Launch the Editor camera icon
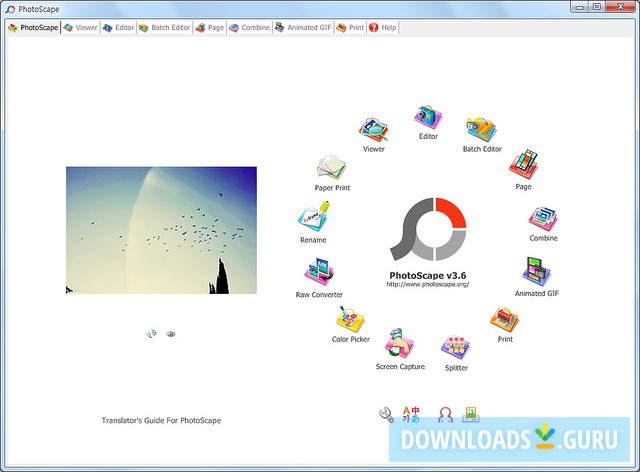The width and height of the screenshot is (640, 472). [428, 118]
